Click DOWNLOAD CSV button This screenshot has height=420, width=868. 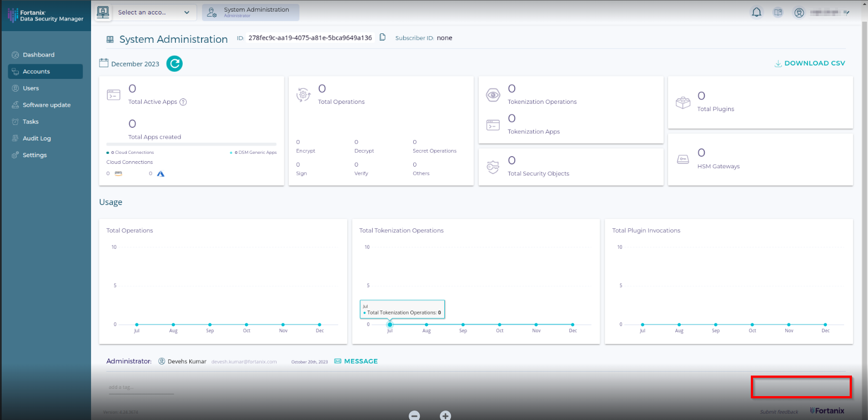coord(810,63)
